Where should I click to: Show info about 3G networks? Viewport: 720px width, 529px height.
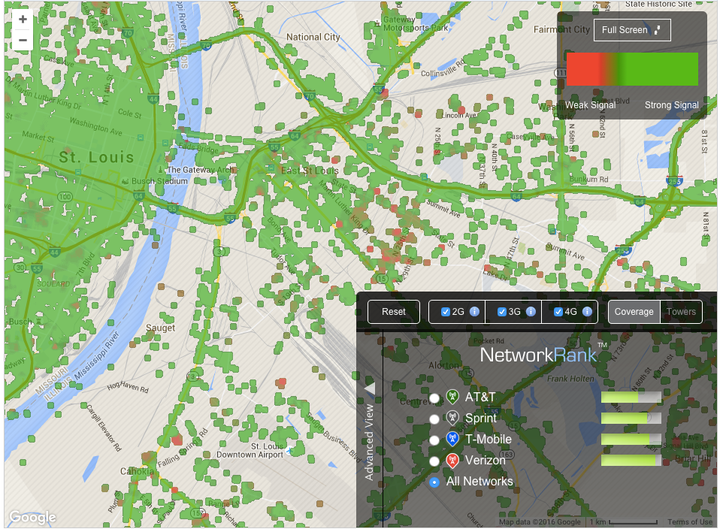pos(531,311)
